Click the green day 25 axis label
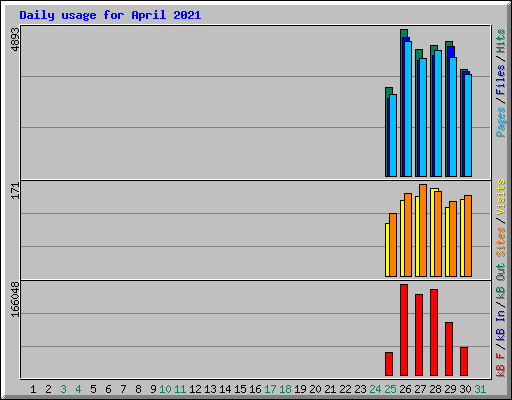Screen dimensions: 512x400 click(x=390, y=389)
